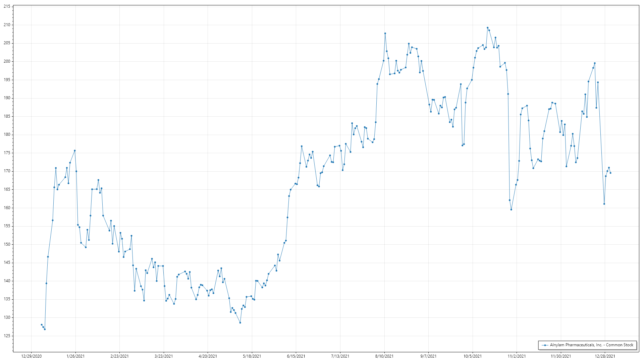The image size is (644, 362).
Task: Select the May low point near 128.6
Action: click(x=240, y=322)
